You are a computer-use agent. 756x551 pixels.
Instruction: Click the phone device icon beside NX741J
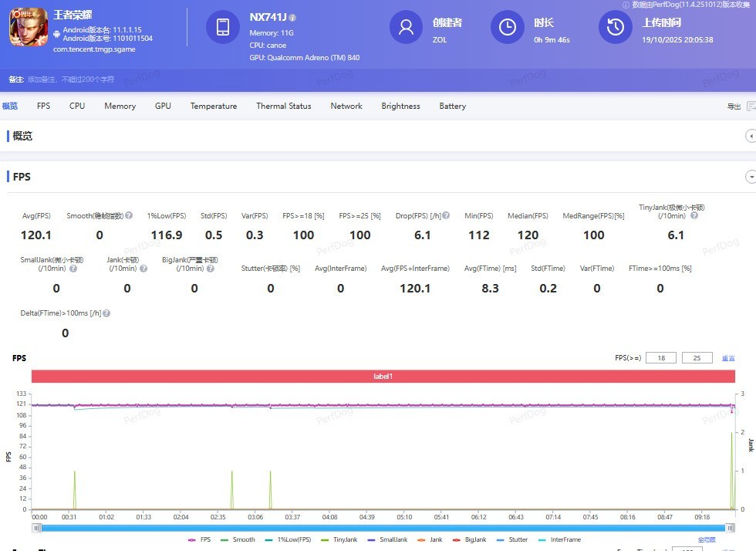pos(223,28)
